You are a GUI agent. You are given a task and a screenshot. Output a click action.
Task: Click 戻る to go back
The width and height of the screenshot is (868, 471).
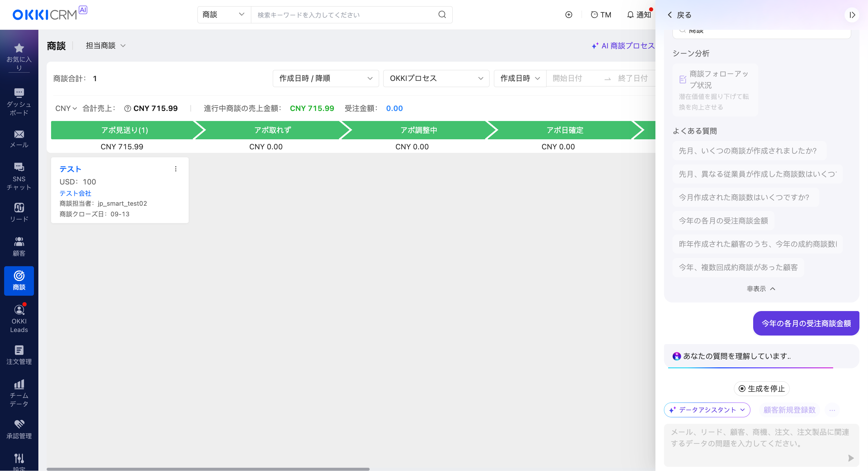tap(679, 15)
